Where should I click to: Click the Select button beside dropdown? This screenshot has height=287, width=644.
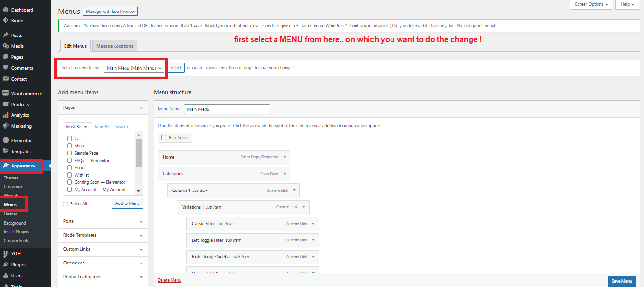pyautogui.click(x=176, y=68)
